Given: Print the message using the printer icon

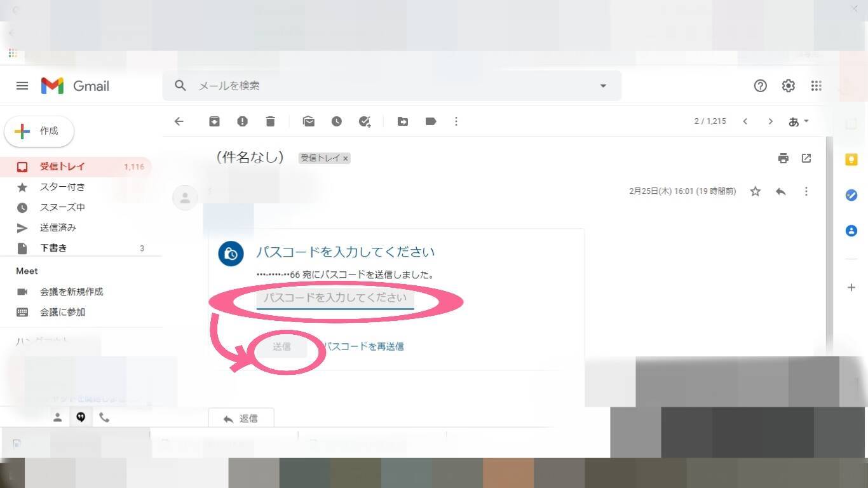Looking at the screenshot, I should coord(783,158).
